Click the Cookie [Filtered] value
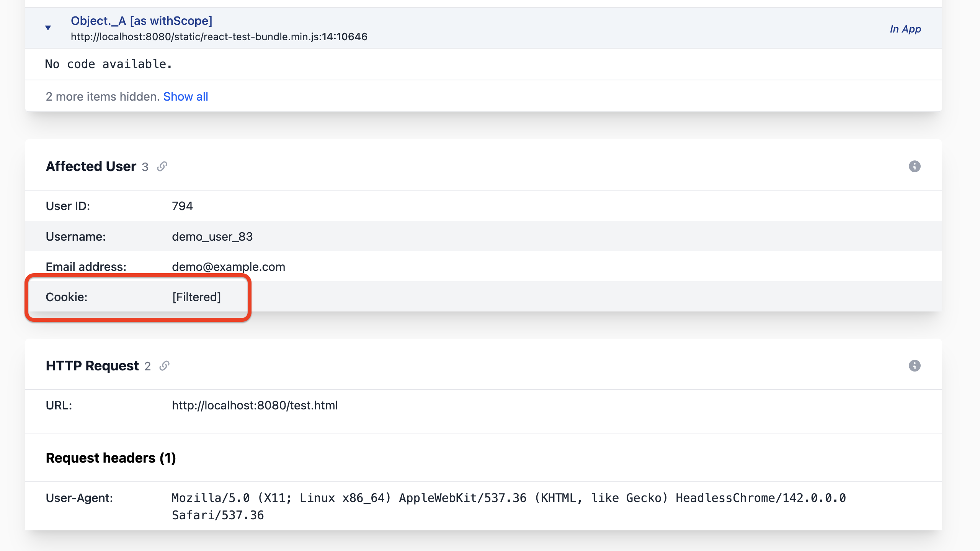This screenshot has height=551, width=980. coord(196,297)
